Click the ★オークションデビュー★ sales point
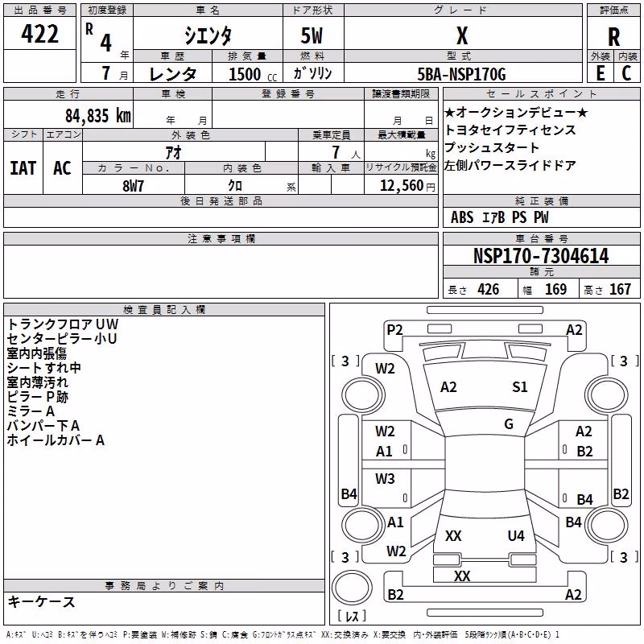The image size is (644, 644). (516, 112)
